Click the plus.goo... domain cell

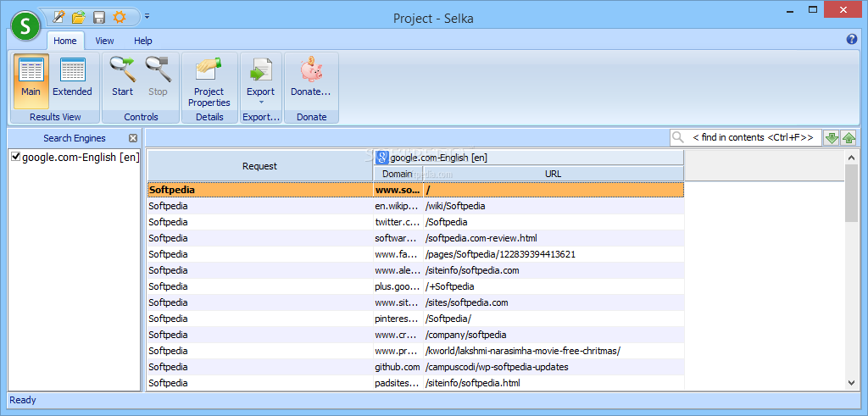coord(398,286)
